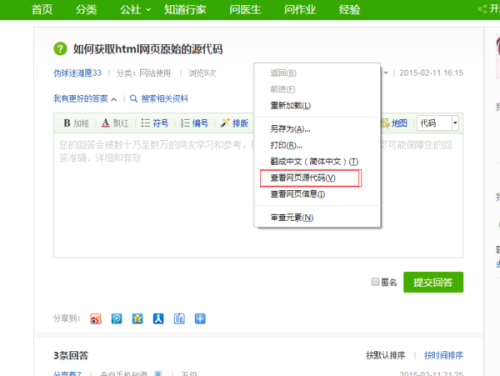
Task: Insert a numbered list with 编号
Action: [194, 123]
